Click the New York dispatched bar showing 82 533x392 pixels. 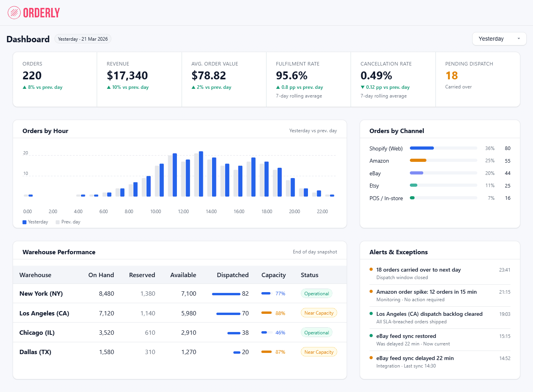[226, 294]
